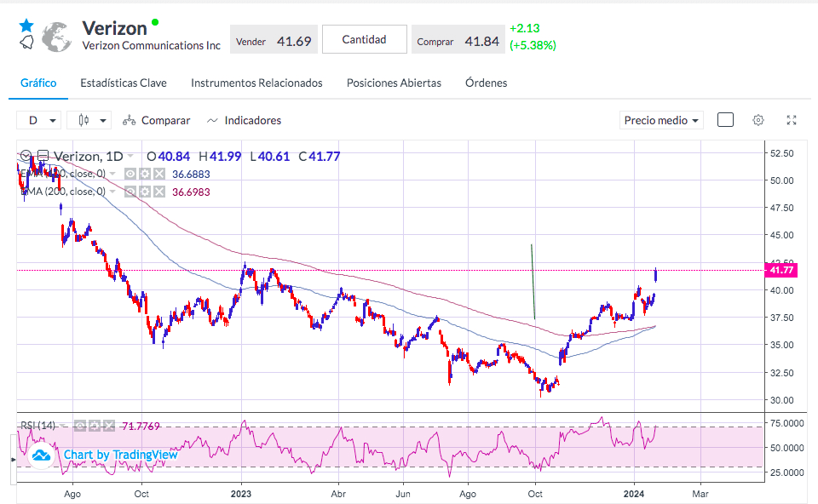Open settings for the first EMA indicator
The width and height of the screenshot is (818, 504).
[145, 174]
